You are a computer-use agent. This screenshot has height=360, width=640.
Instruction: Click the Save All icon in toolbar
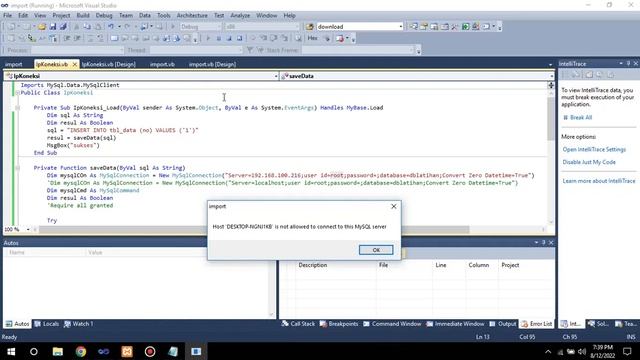click(63, 27)
